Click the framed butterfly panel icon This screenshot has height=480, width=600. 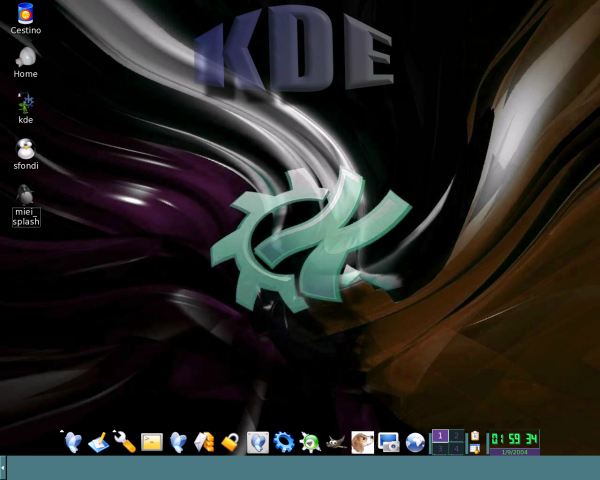point(258,442)
